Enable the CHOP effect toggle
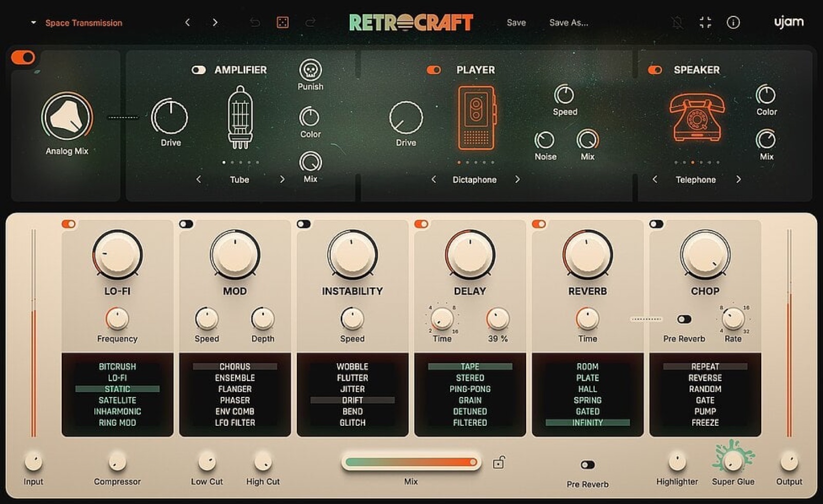 (x=656, y=224)
